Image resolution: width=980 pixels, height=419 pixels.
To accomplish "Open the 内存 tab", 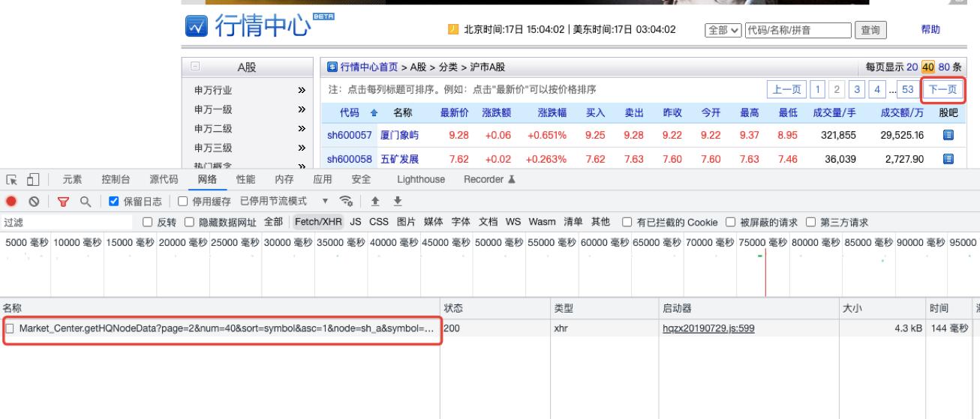I will [x=284, y=179].
